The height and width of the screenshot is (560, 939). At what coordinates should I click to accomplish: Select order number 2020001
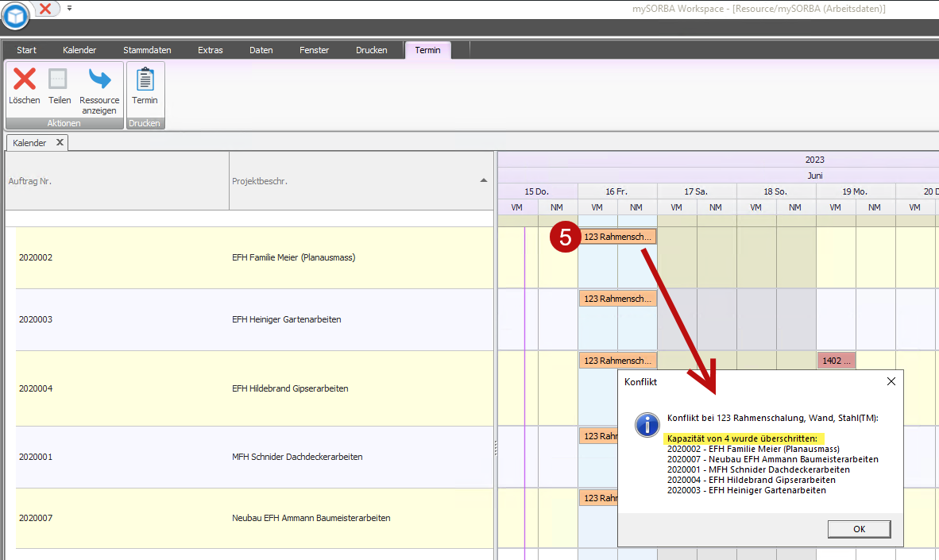coord(35,457)
